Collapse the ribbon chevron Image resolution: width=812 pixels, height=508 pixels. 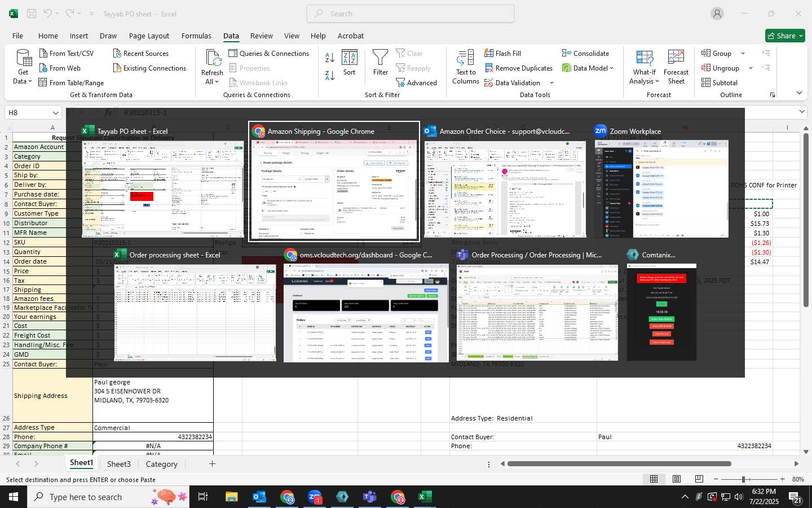tap(799, 93)
